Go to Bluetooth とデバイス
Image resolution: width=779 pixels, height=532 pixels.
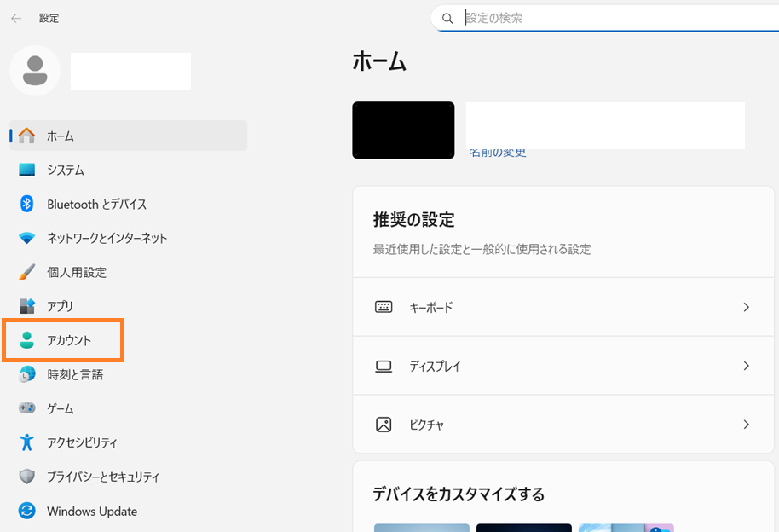pos(128,204)
